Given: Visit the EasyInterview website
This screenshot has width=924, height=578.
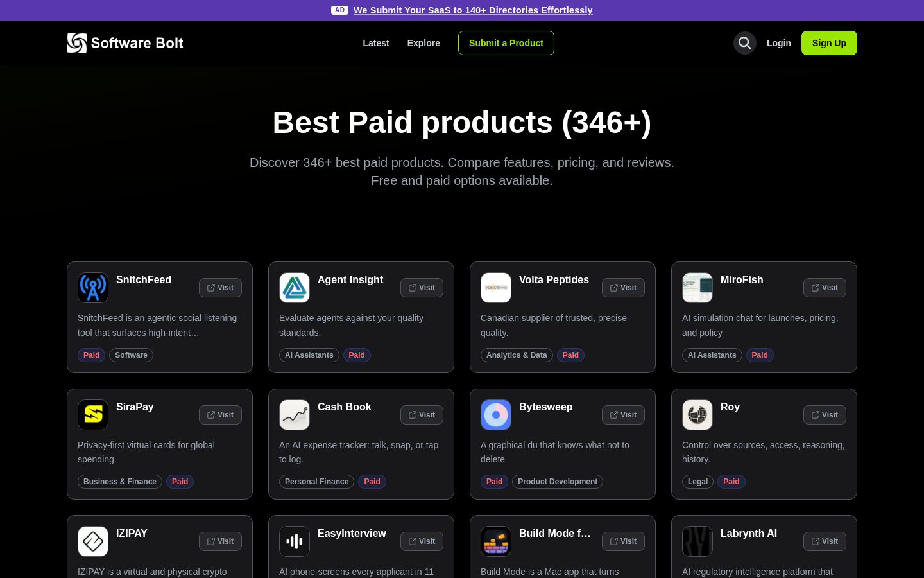Looking at the screenshot, I should click(x=422, y=541).
